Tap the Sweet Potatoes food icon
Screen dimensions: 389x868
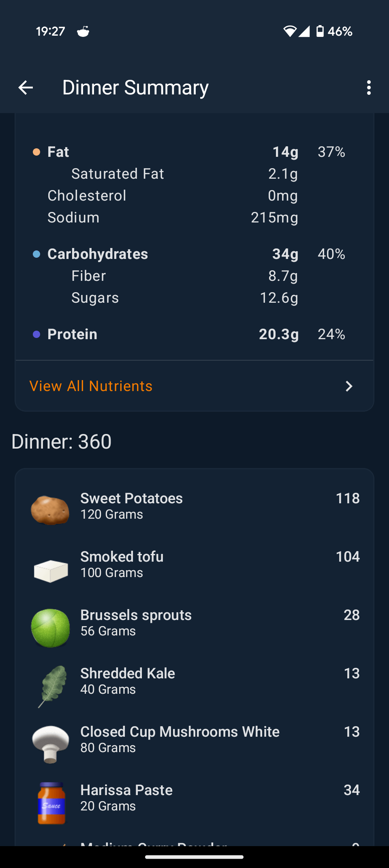pos(50,510)
